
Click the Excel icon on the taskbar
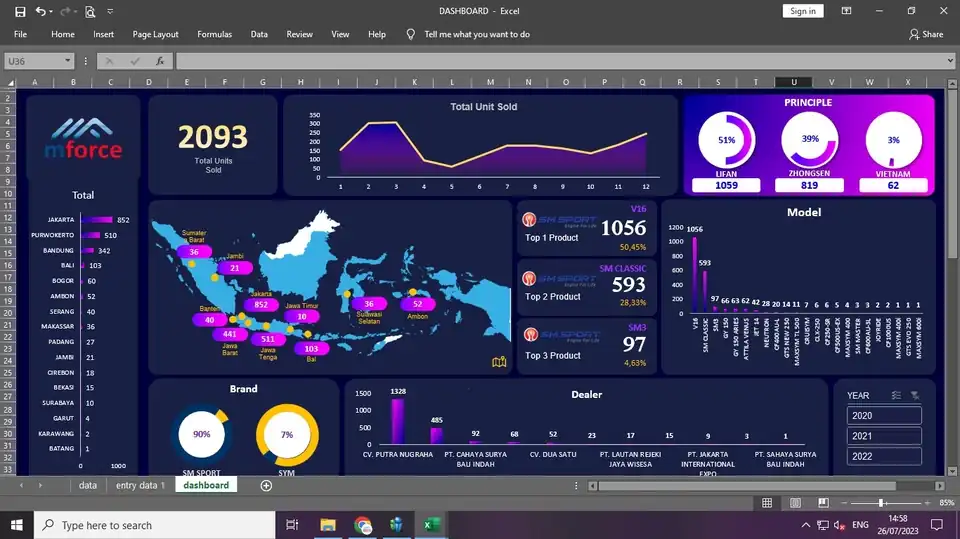(431, 525)
